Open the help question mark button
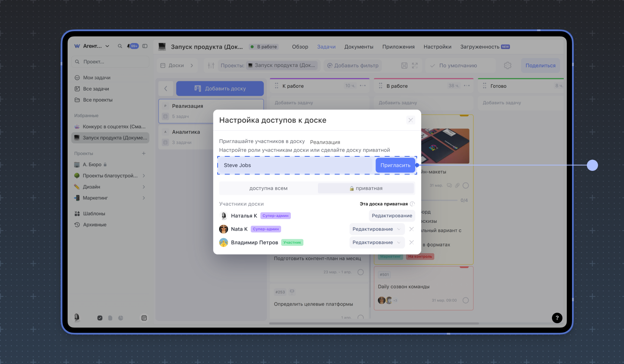Image resolution: width=624 pixels, height=364 pixels. pyautogui.click(x=557, y=318)
